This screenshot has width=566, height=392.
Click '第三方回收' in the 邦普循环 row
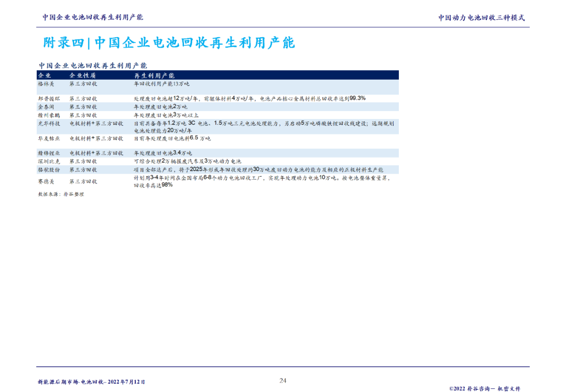pos(83,99)
